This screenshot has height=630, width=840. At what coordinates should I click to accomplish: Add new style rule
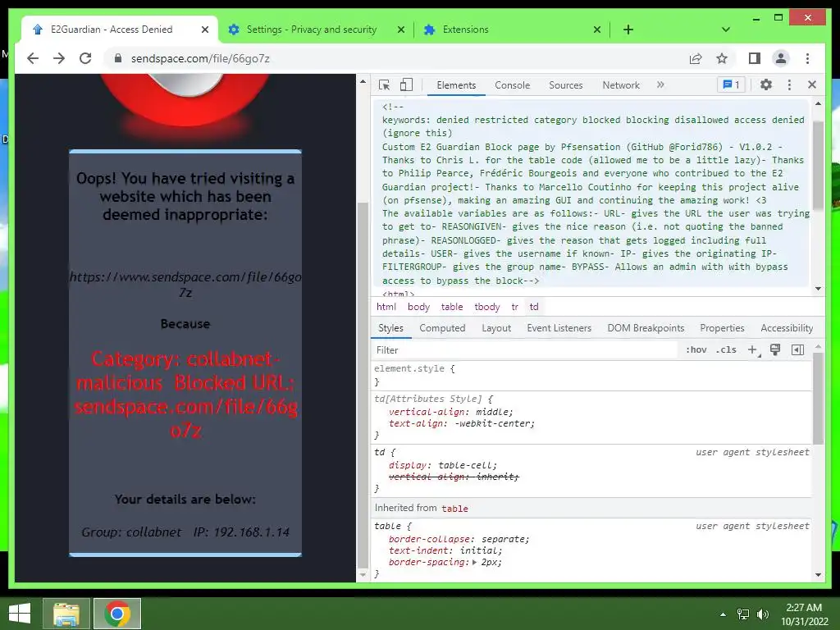pyautogui.click(x=753, y=349)
